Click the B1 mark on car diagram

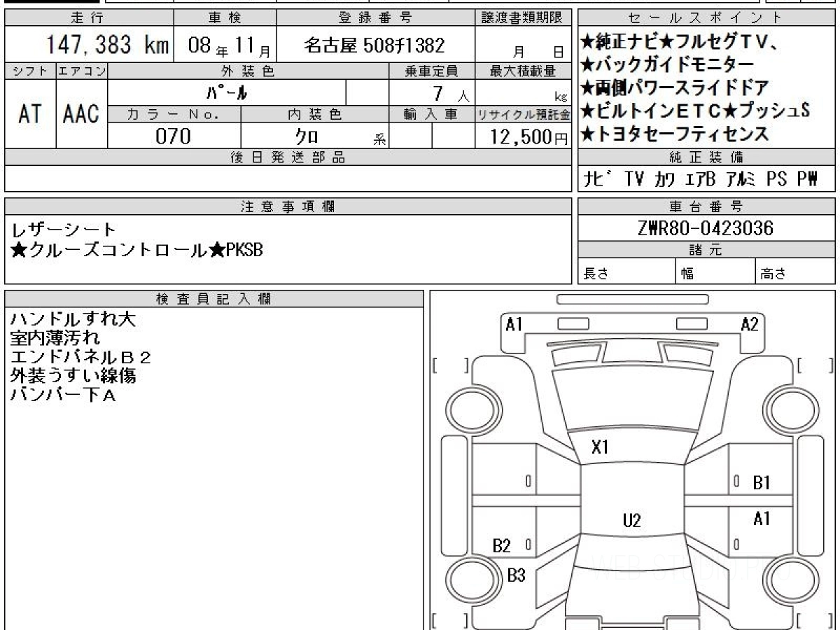click(762, 482)
